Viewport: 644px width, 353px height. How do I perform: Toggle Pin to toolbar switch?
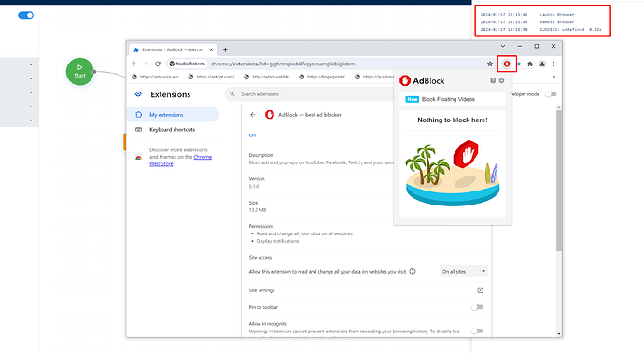[477, 307]
